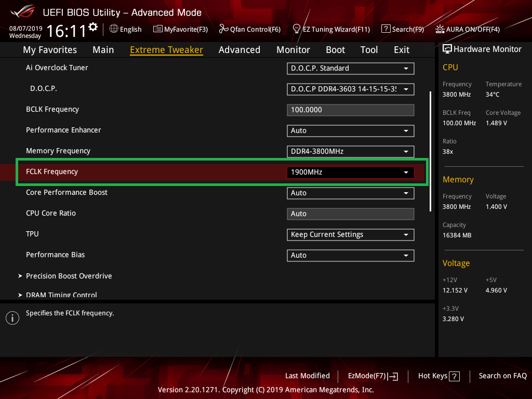Select the Core Performance Boost label
Viewport: 532px width, 399px height.
coord(66,192)
